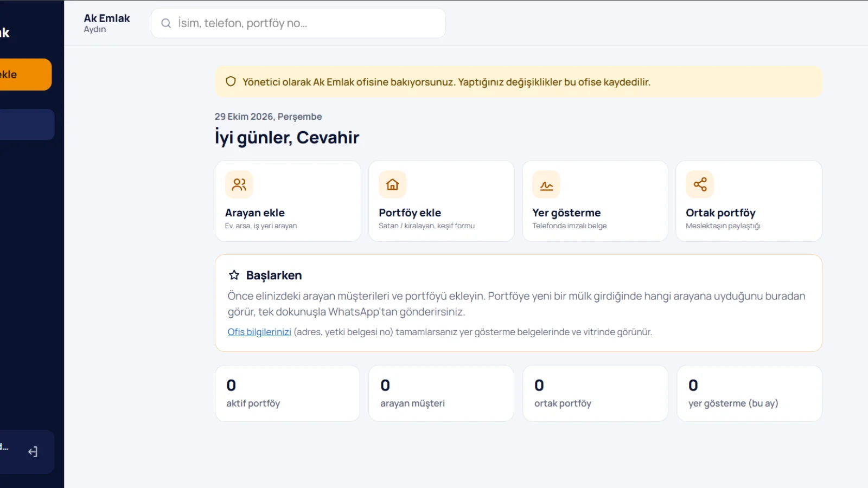This screenshot has width=868, height=488.
Task: Click the logout icon in sidebar
Action: pos(33,452)
